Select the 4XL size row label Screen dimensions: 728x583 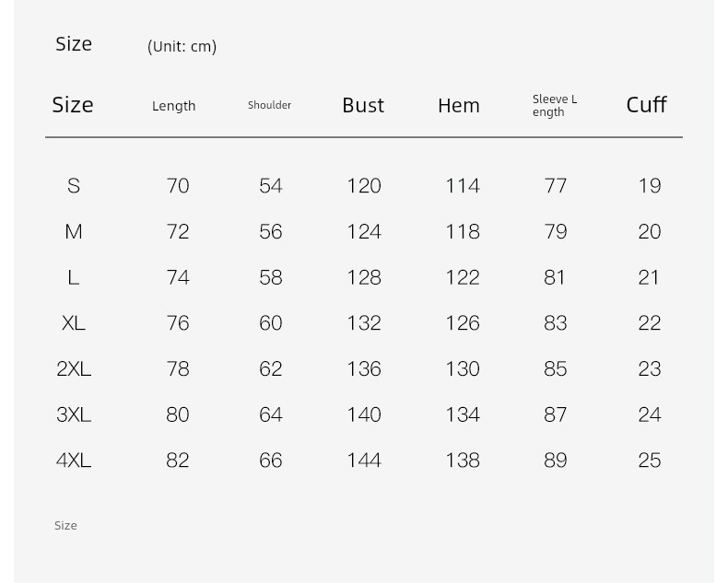(x=74, y=461)
